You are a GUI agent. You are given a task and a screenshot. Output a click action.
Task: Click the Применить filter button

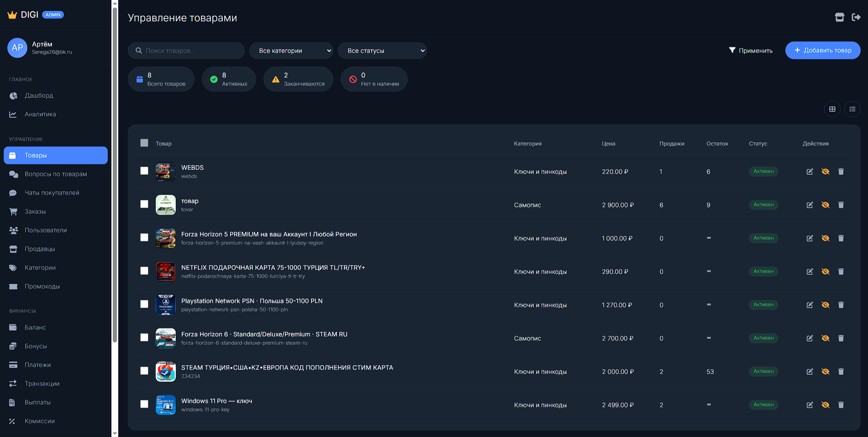click(x=751, y=50)
